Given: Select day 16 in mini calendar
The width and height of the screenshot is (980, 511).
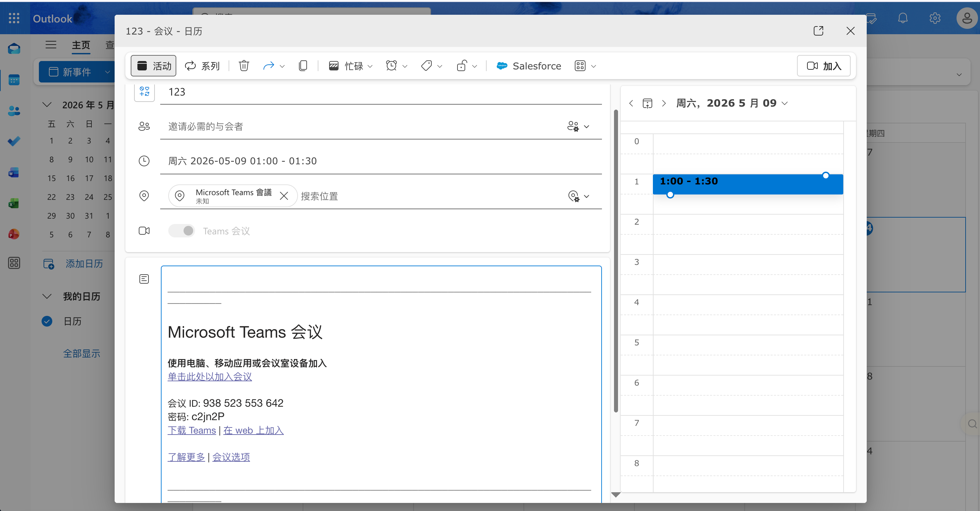Looking at the screenshot, I should (70, 178).
